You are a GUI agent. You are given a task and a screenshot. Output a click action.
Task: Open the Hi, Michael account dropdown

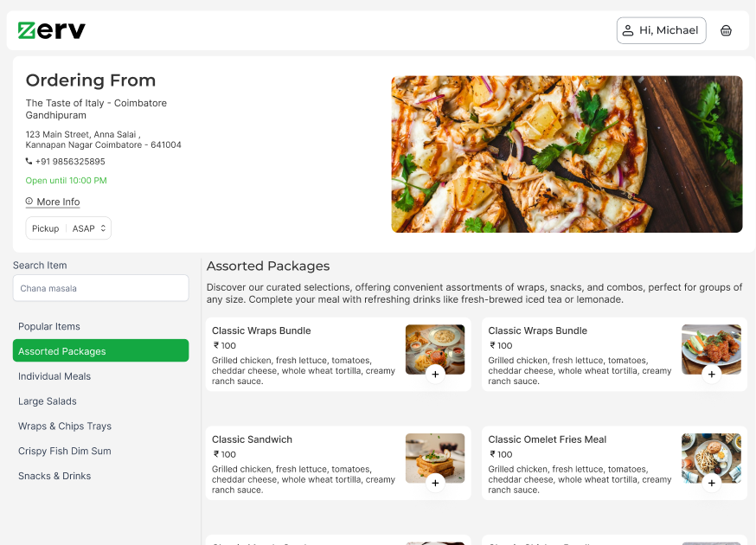[661, 29]
